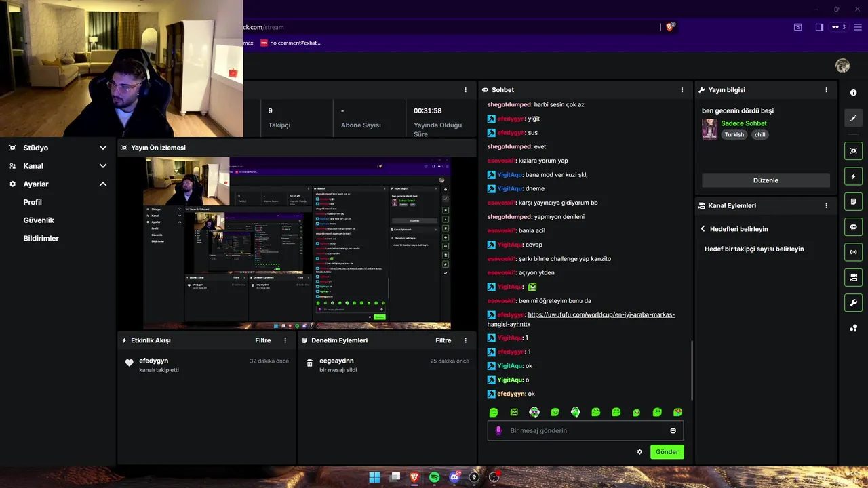This screenshot has width=868, height=488.
Task: Open Spotify from the taskbar
Action: click(434, 477)
